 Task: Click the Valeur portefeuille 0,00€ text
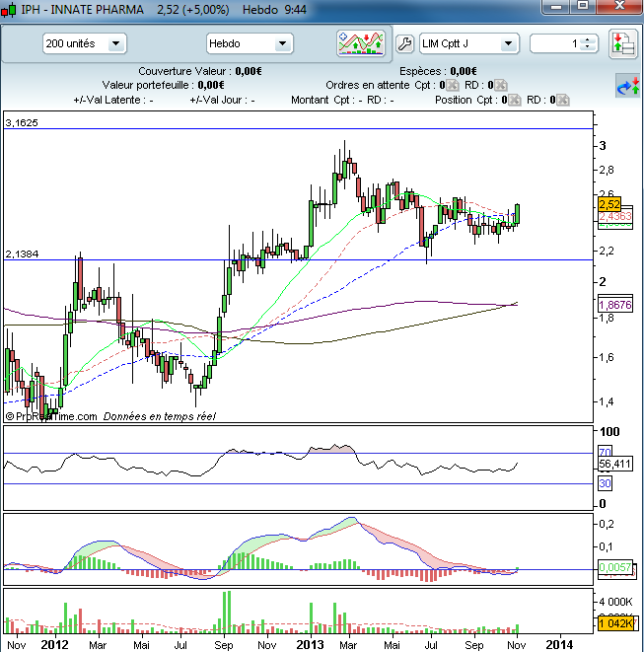click(x=163, y=85)
